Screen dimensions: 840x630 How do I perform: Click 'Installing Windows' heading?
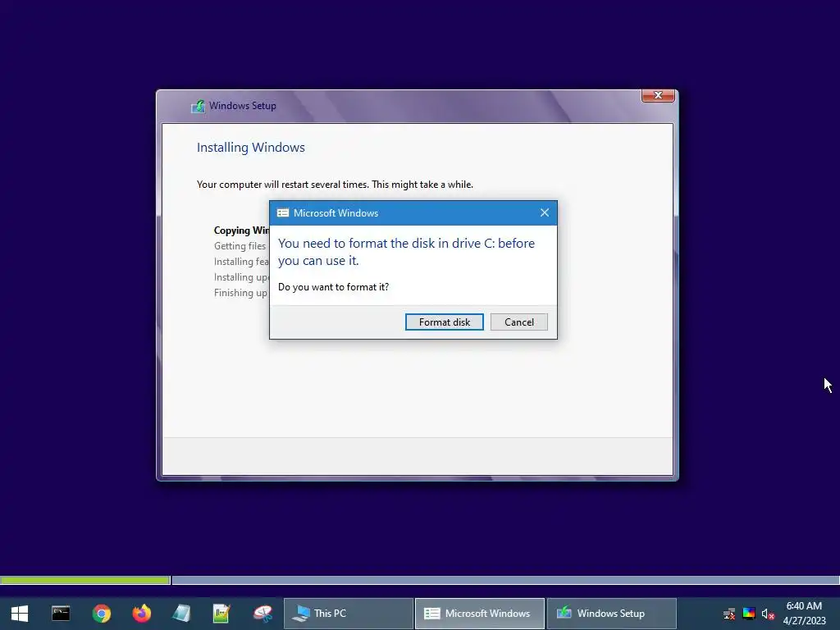coord(251,148)
